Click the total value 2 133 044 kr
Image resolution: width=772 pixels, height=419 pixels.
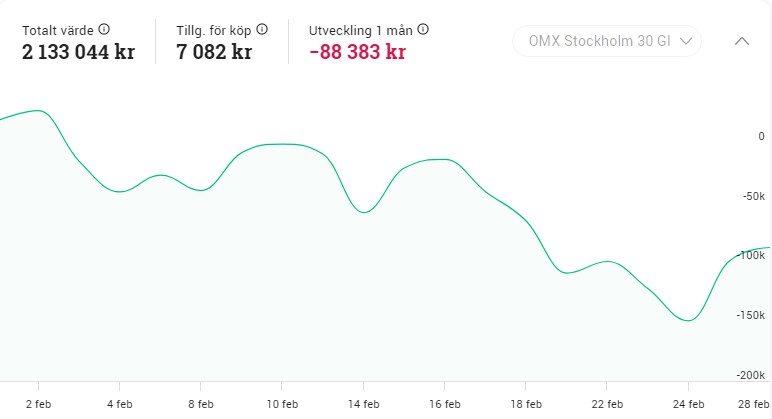pyautogui.click(x=78, y=52)
